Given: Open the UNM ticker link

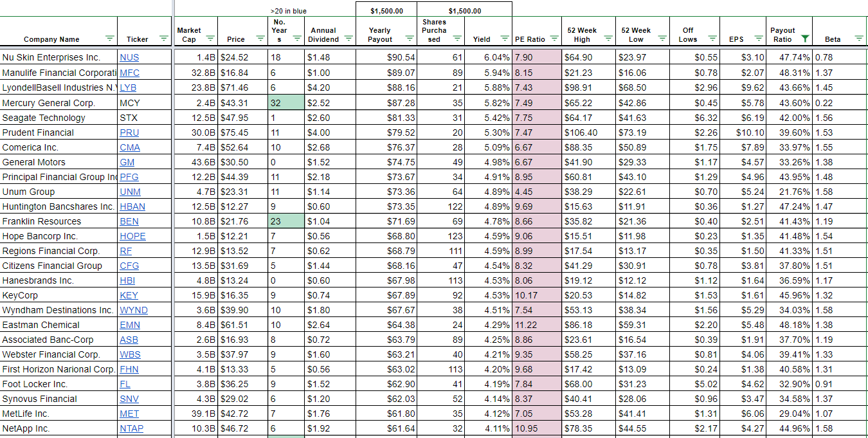Looking at the screenshot, I should click(130, 192).
